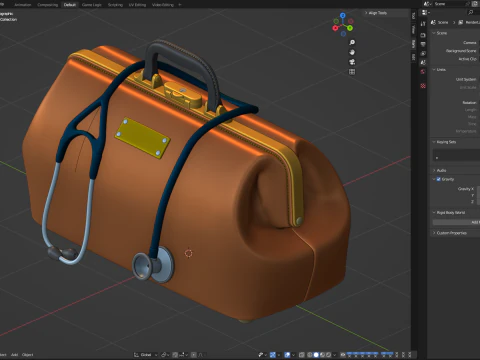Viewport: 480px width, 360px height.
Task: Select rendered viewport shading
Action: (x=328, y=355)
